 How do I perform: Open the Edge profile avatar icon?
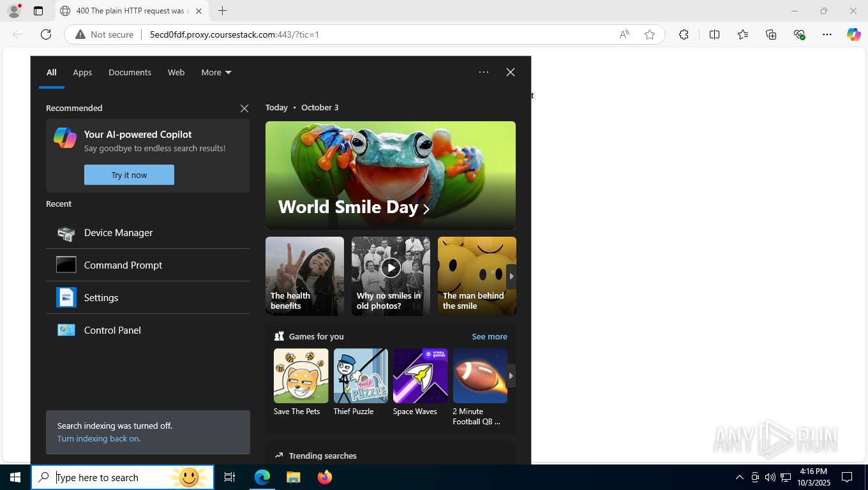pos(14,11)
